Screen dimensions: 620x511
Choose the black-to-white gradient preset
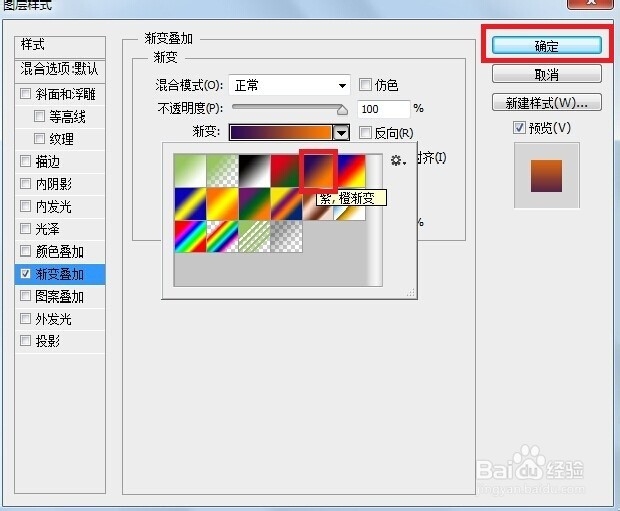255,171
